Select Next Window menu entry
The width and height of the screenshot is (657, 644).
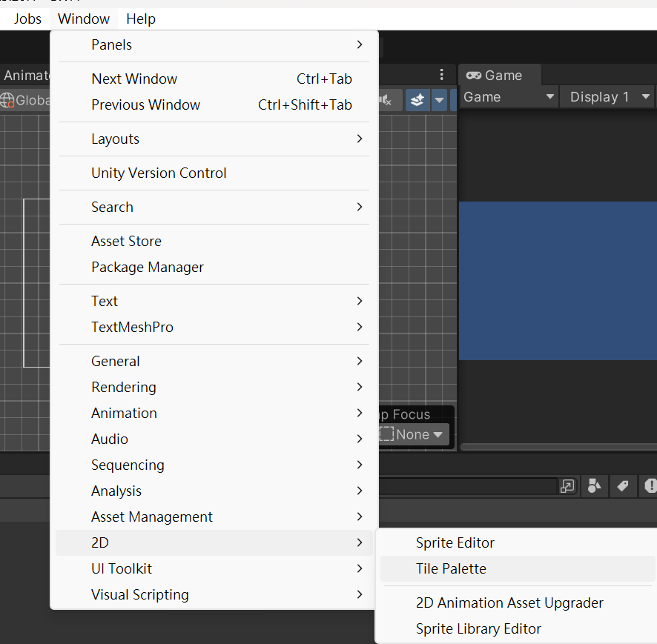(214, 79)
